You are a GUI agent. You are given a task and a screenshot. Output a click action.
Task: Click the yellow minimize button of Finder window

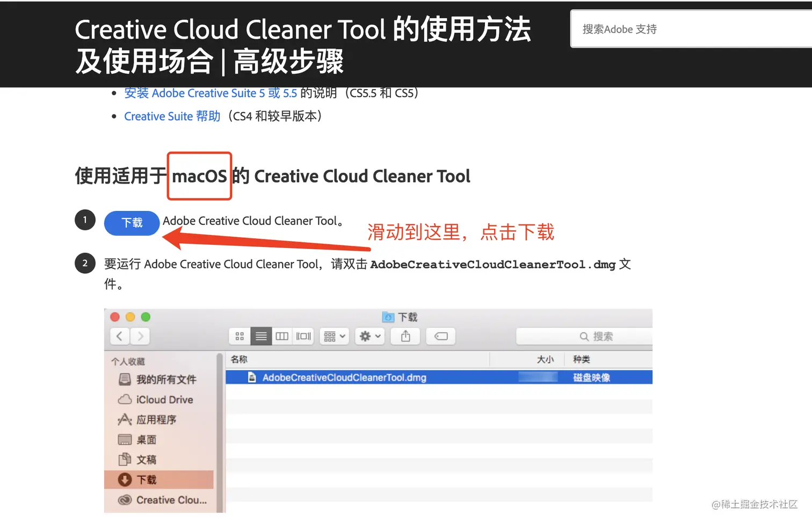click(130, 317)
